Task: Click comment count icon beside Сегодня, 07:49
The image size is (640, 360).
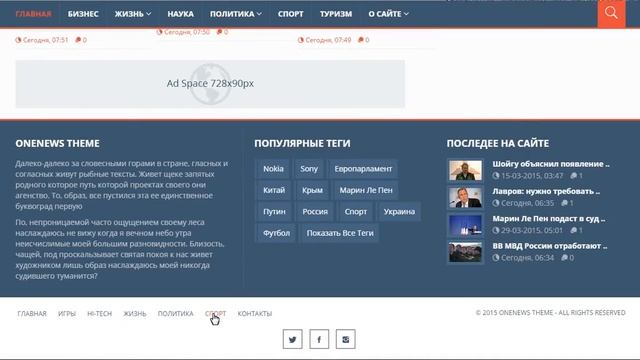Action: pos(361,40)
